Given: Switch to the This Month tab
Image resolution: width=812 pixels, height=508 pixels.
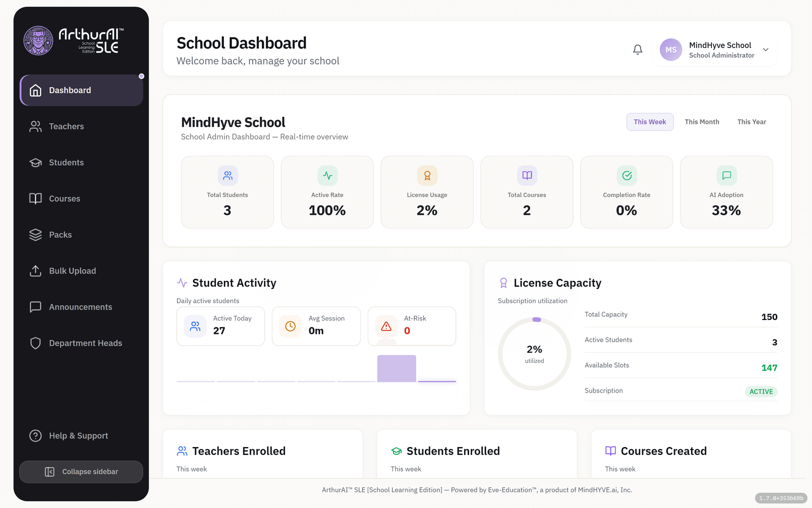Looking at the screenshot, I should click(702, 122).
